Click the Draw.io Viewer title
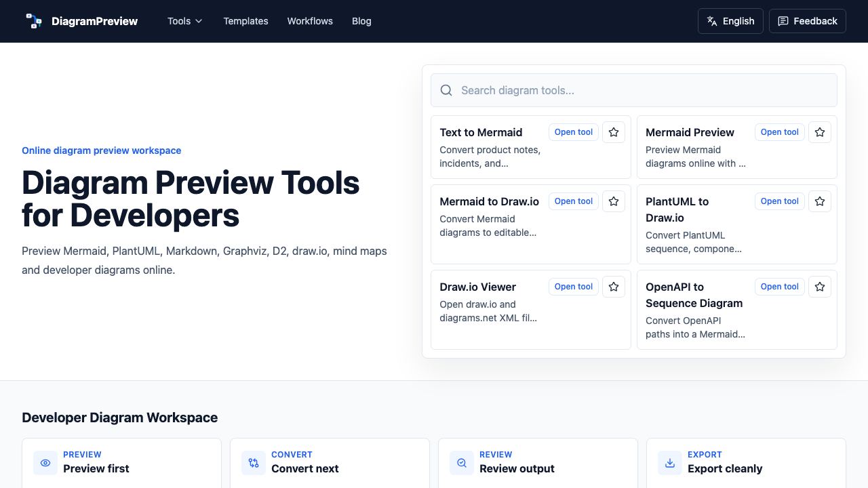The width and height of the screenshot is (868, 488). point(477,287)
